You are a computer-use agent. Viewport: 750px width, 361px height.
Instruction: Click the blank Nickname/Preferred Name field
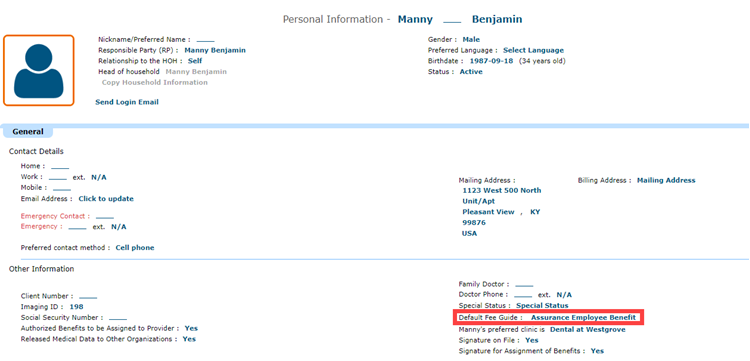tap(206, 40)
